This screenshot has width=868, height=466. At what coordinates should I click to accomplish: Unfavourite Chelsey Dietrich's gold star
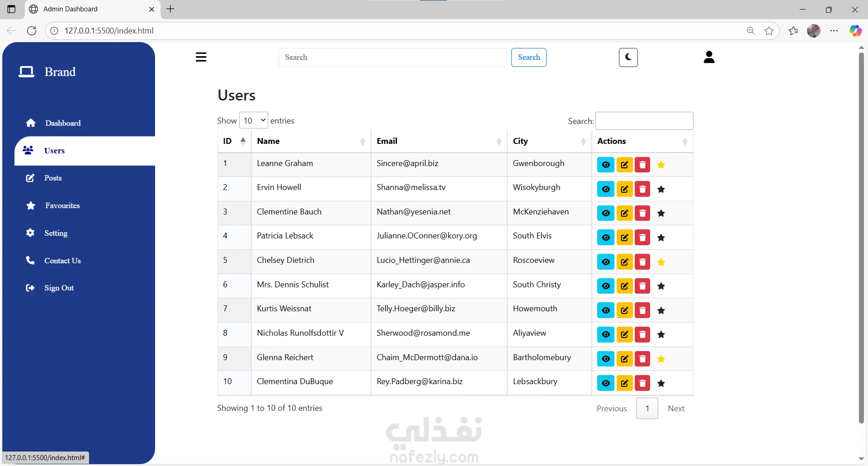pyautogui.click(x=661, y=262)
